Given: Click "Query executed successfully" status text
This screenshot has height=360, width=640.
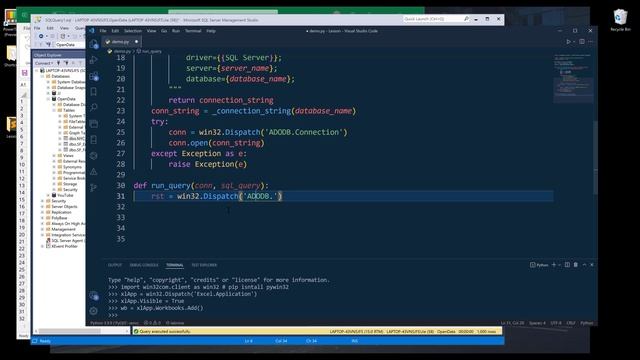Looking at the screenshot, I should 165,331.
